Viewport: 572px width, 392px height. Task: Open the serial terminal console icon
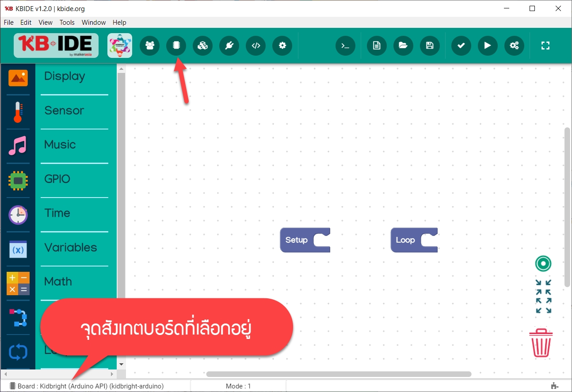coord(345,46)
